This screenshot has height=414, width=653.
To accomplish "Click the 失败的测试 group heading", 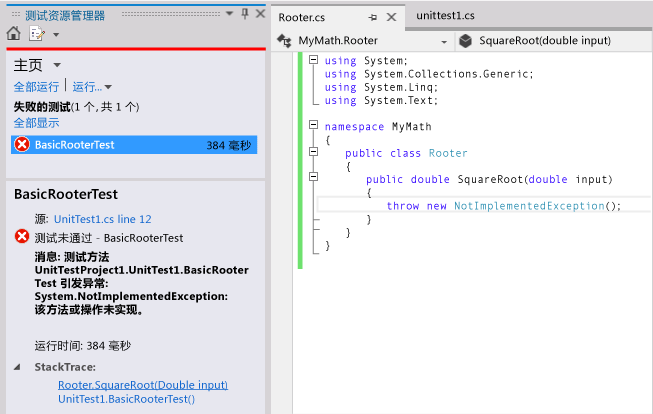I will (76, 107).
